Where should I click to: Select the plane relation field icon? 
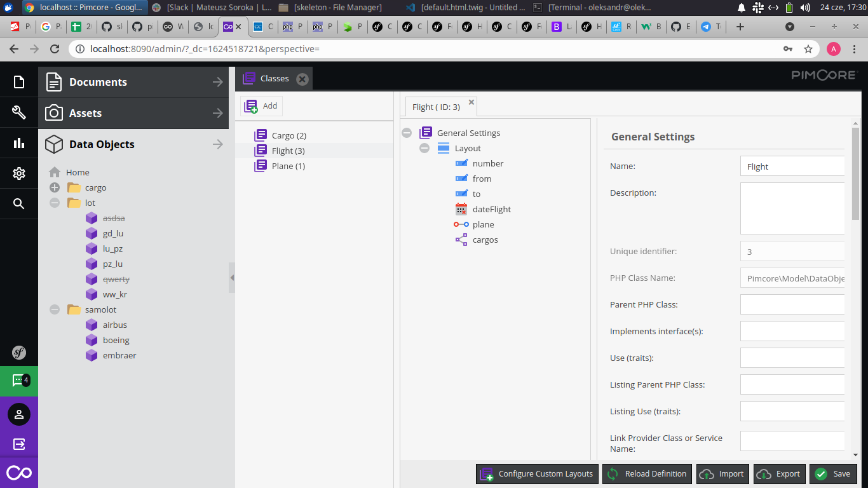click(x=461, y=224)
